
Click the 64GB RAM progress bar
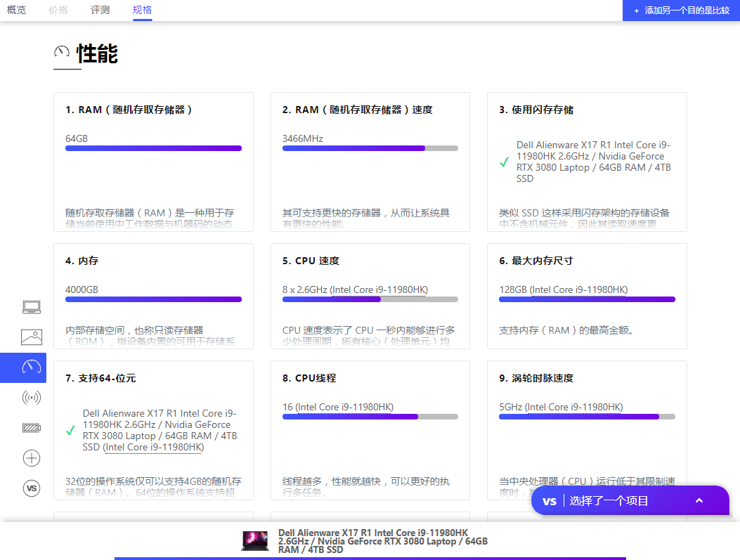[153, 148]
